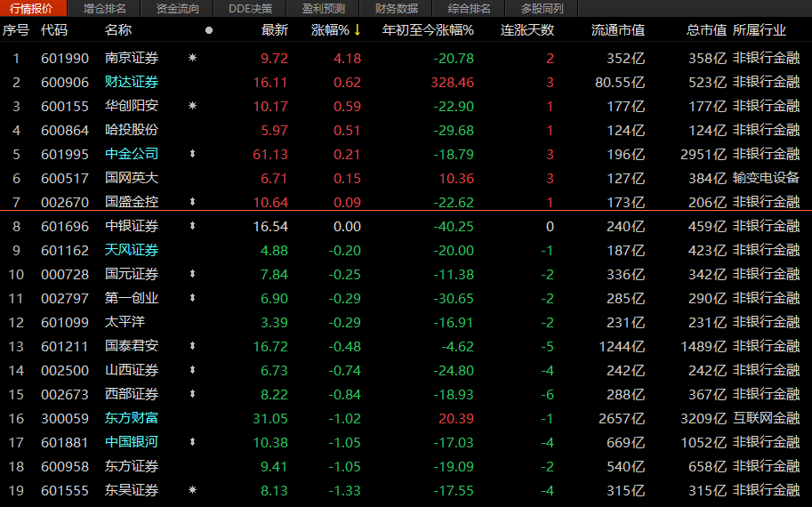Click the star marker beside 东吴证券
Image resolution: width=812 pixels, height=507 pixels.
click(x=193, y=490)
